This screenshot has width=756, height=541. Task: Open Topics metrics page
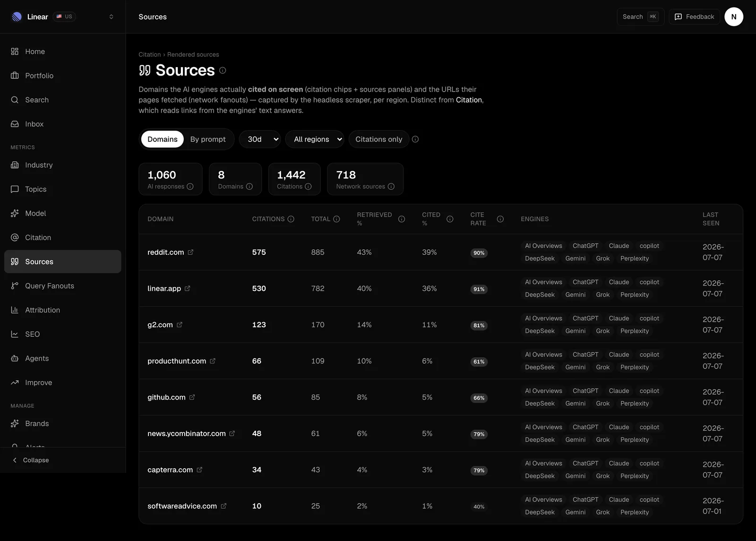(x=63, y=189)
